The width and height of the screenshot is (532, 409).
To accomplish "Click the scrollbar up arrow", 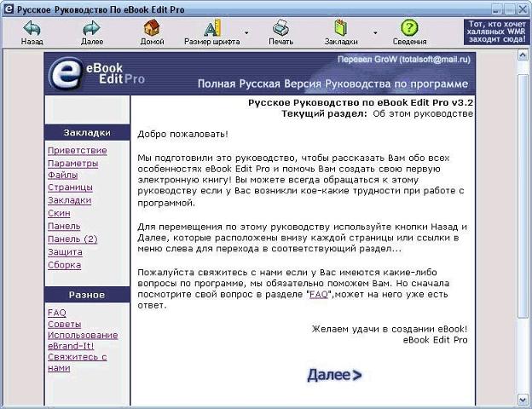I will (x=523, y=55).
